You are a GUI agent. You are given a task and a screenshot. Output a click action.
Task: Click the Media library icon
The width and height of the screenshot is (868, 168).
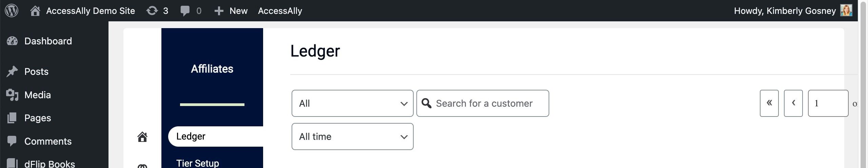point(12,95)
